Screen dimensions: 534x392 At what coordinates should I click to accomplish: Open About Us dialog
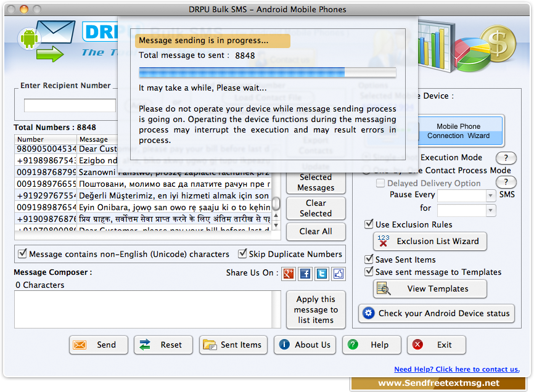(305, 345)
